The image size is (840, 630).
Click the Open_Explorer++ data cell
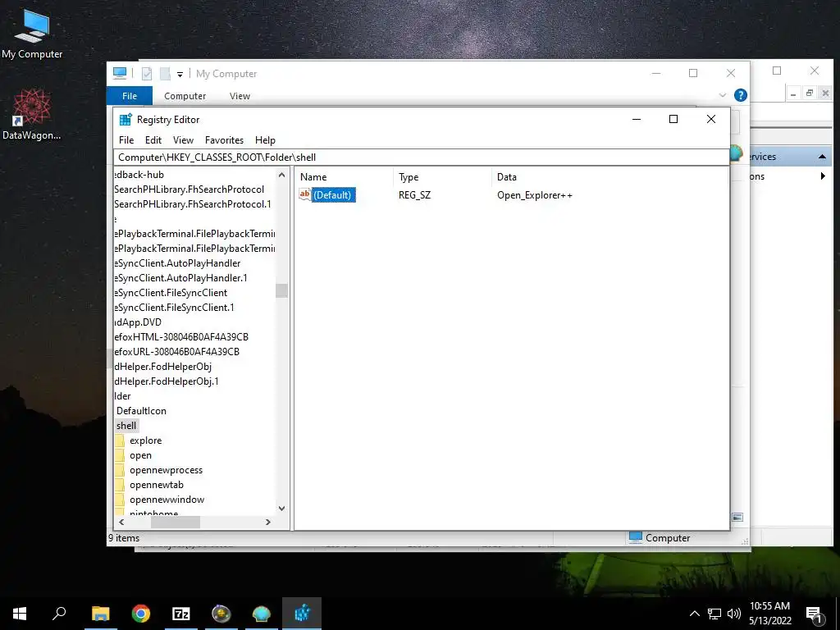tap(535, 195)
